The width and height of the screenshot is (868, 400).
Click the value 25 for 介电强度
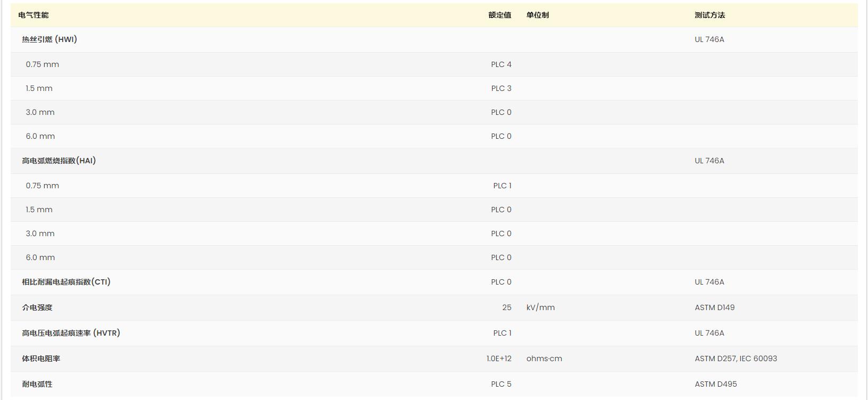pos(507,307)
